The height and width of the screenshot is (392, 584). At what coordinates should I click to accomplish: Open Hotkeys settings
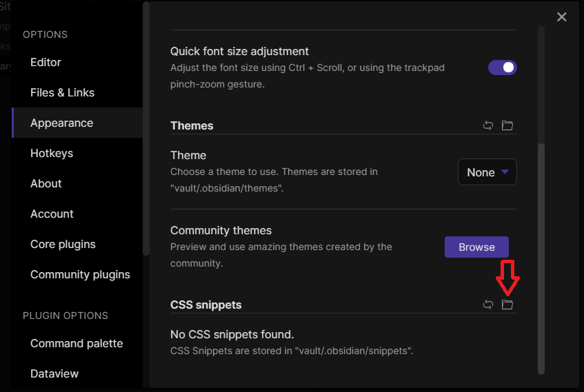(52, 153)
